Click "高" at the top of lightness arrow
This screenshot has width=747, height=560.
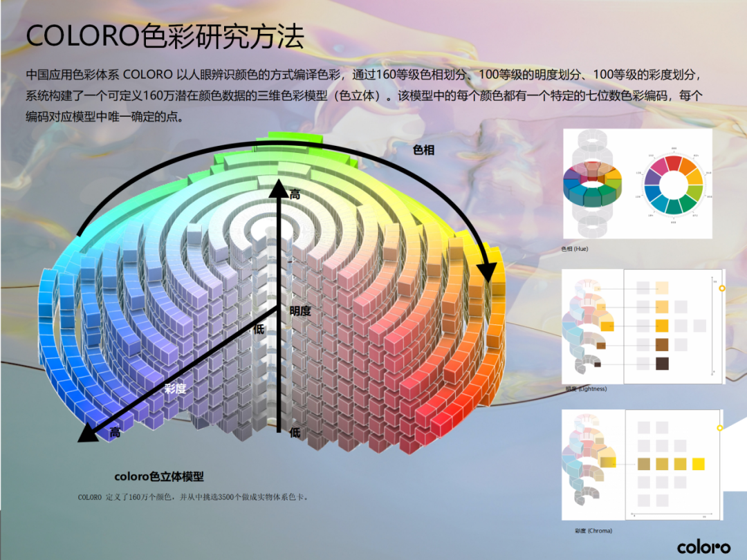click(x=295, y=194)
